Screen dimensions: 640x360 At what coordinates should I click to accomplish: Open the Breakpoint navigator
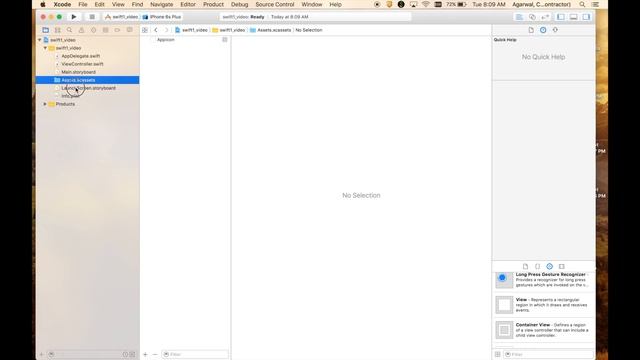(117, 30)
